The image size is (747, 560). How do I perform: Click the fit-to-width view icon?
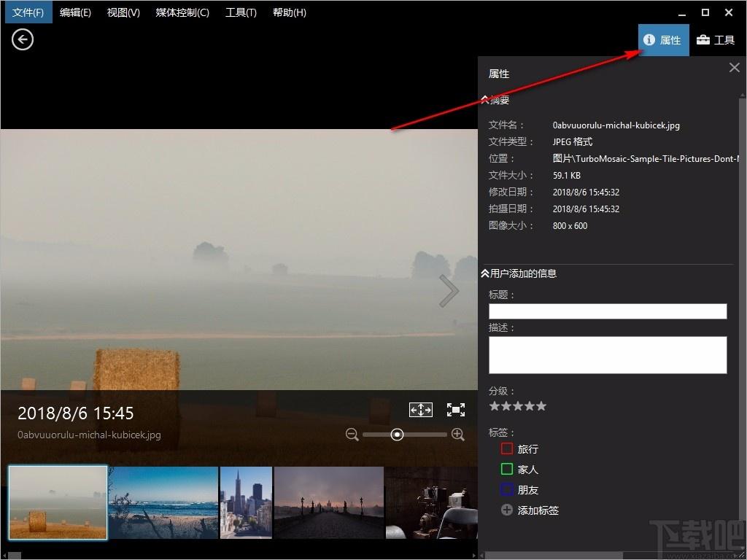(421, 410)
